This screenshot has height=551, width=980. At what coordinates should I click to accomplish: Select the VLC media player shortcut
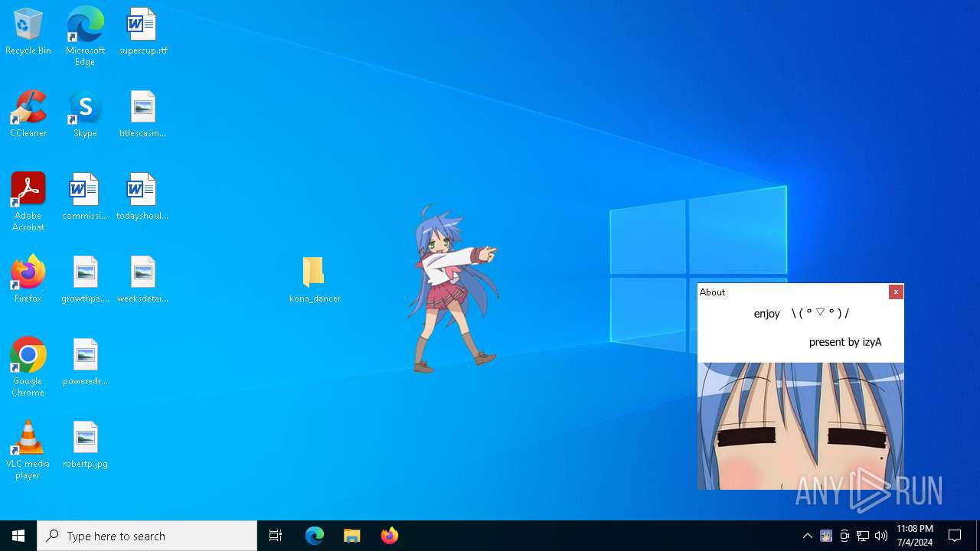click(x=28, y=450)
